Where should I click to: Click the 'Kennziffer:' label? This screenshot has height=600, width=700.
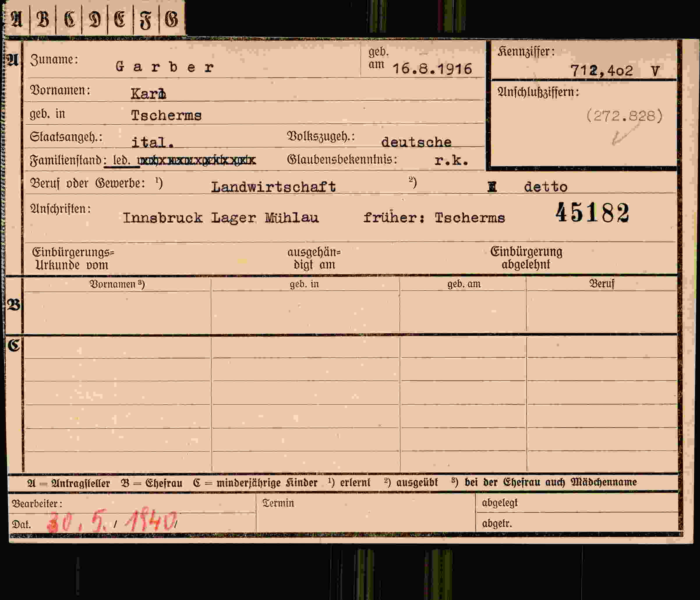(526, 52)
